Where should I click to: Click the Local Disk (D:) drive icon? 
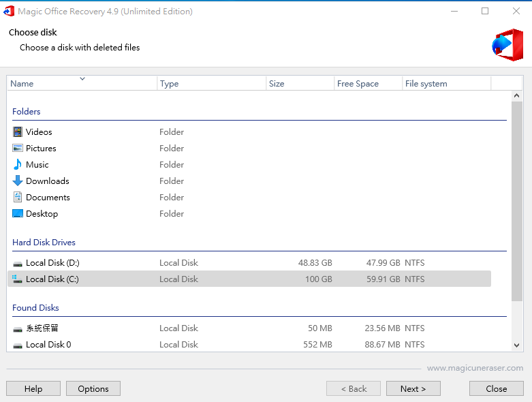[x=18, y=264]
